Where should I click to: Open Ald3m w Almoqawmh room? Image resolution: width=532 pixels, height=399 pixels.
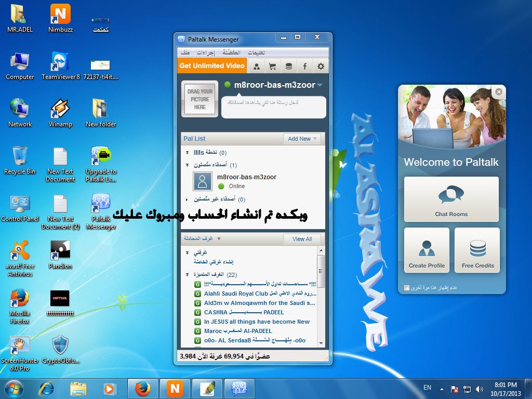259,303
